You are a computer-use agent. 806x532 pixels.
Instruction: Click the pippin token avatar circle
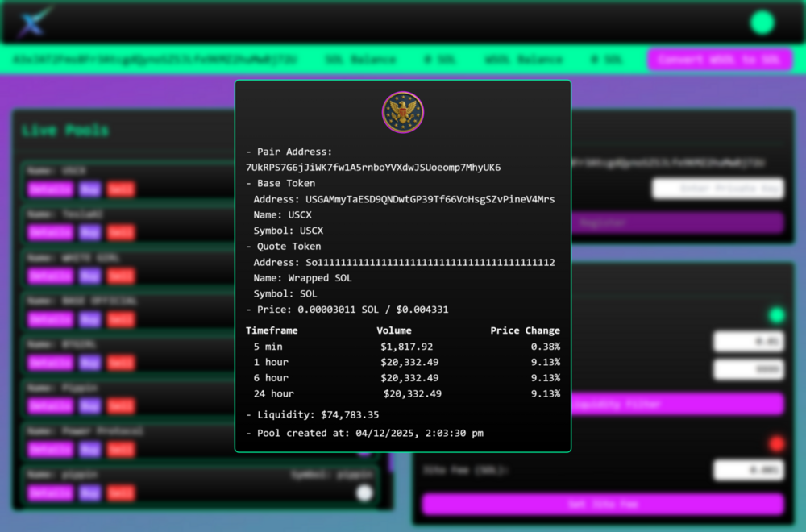(x=364, y=493)
